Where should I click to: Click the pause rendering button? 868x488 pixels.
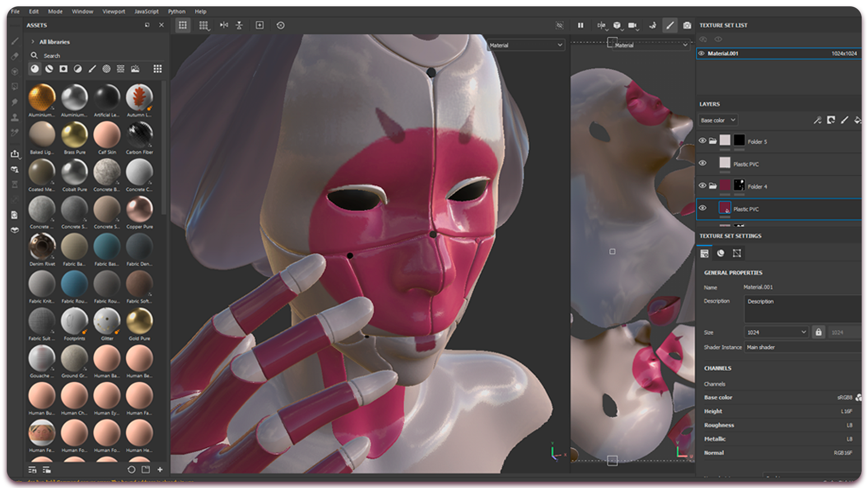[x=580, y=25]
